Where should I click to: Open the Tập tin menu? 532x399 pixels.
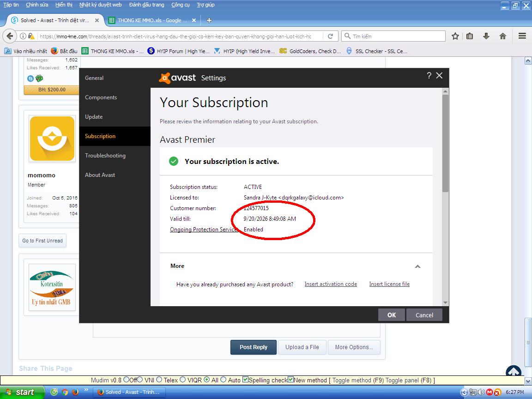(x=11, y=5)
